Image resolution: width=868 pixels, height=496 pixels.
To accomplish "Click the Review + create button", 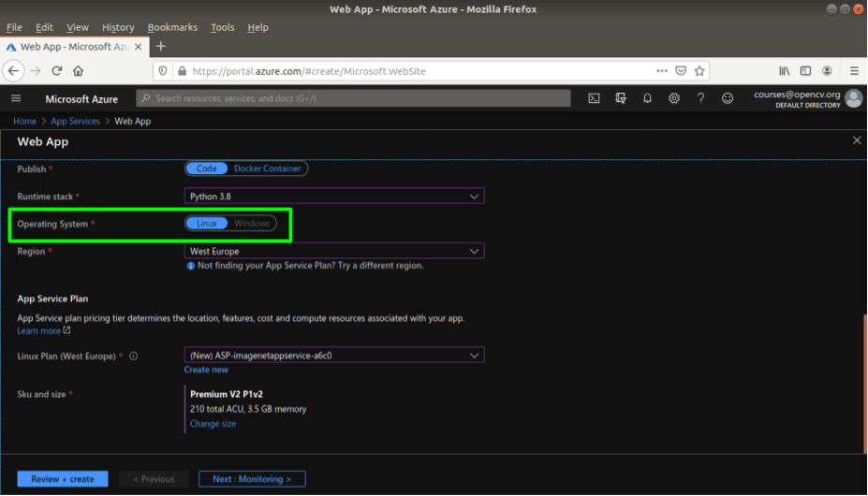I will [63, 479].
